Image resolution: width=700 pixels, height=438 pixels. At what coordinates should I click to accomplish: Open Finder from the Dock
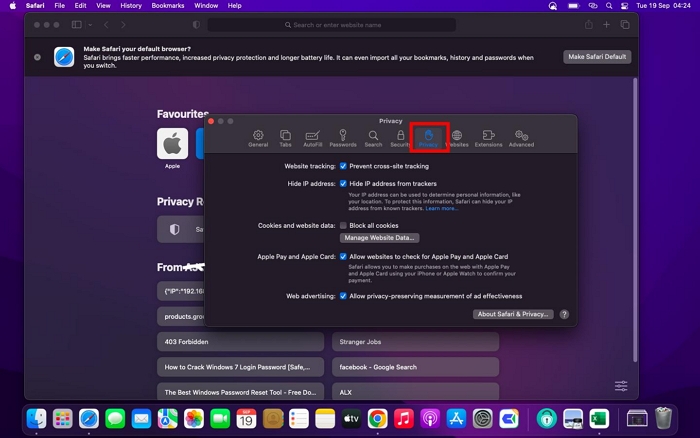36,419
